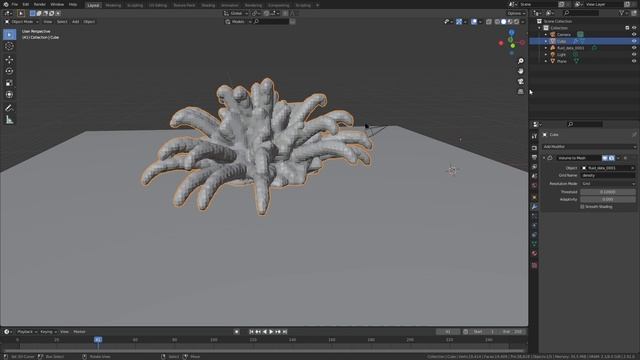Click the Zoom view icon in viewport

521,61
